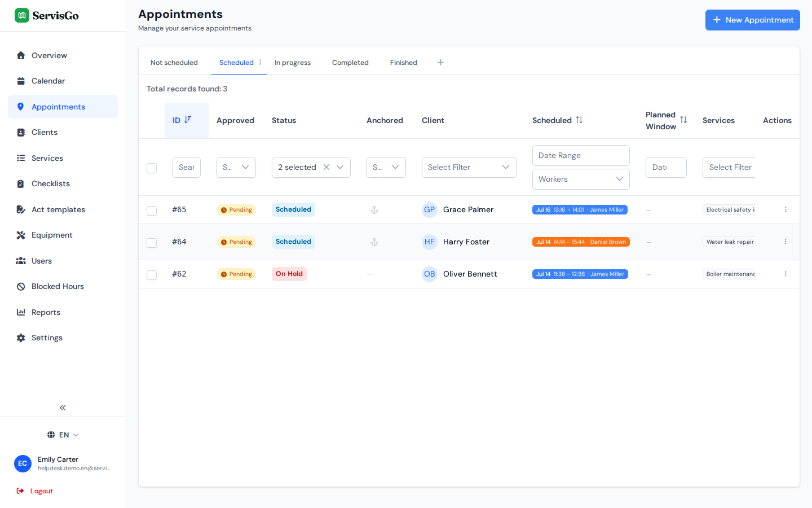The image size is (812, 508).
Task: Sort by ID using sort icon
Action: pos(188,120)
